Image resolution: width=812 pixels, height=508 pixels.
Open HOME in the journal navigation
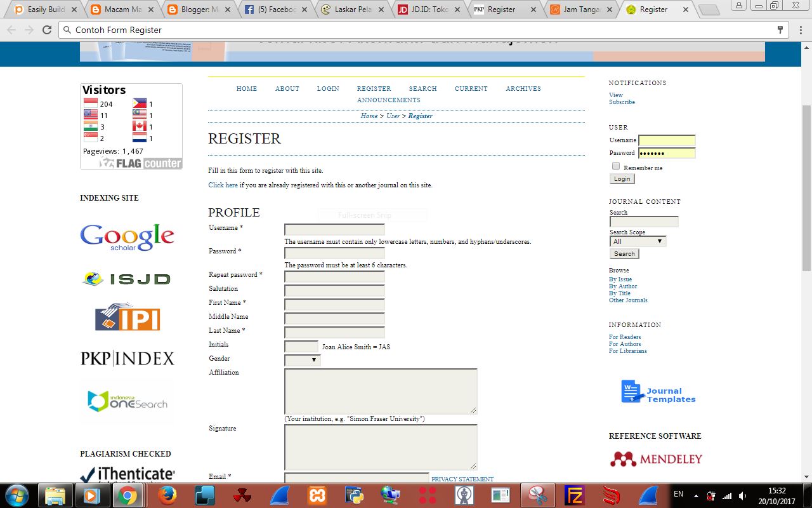click(247, 89)
